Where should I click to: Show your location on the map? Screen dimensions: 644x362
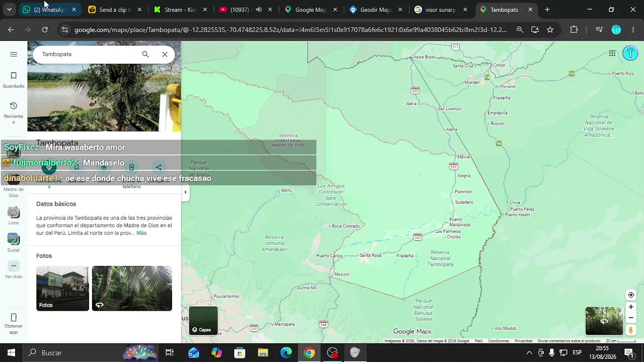(631, 295)
